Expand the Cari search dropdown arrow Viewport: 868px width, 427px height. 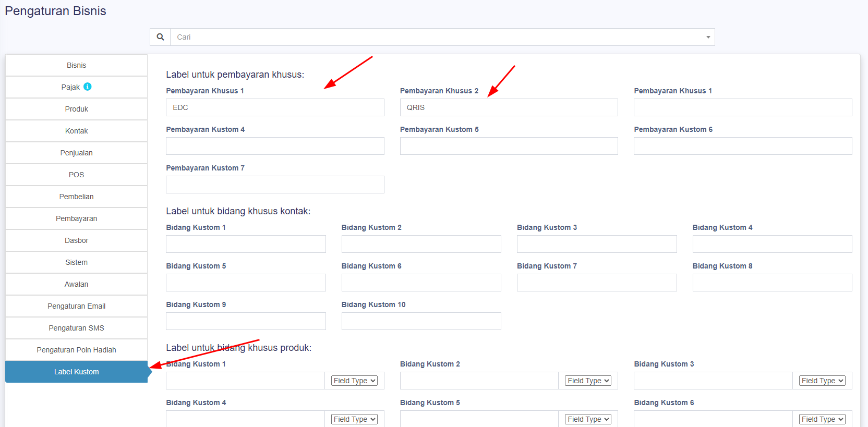(708, 37)
